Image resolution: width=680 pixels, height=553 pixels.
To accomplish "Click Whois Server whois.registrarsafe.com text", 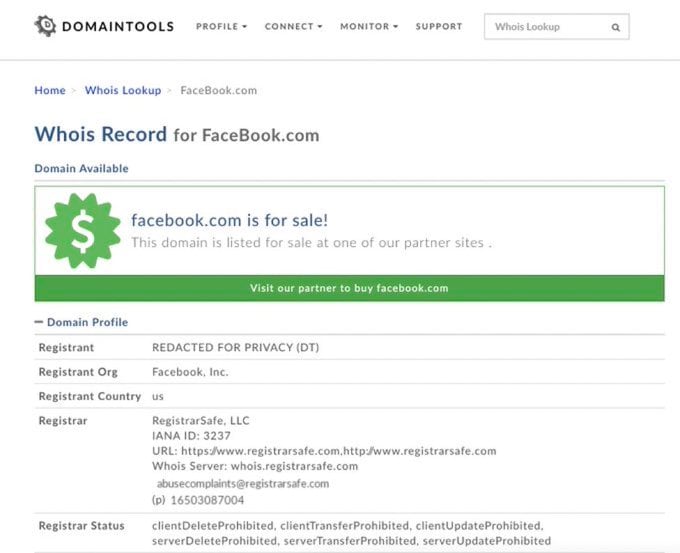I will coord(255,466).
